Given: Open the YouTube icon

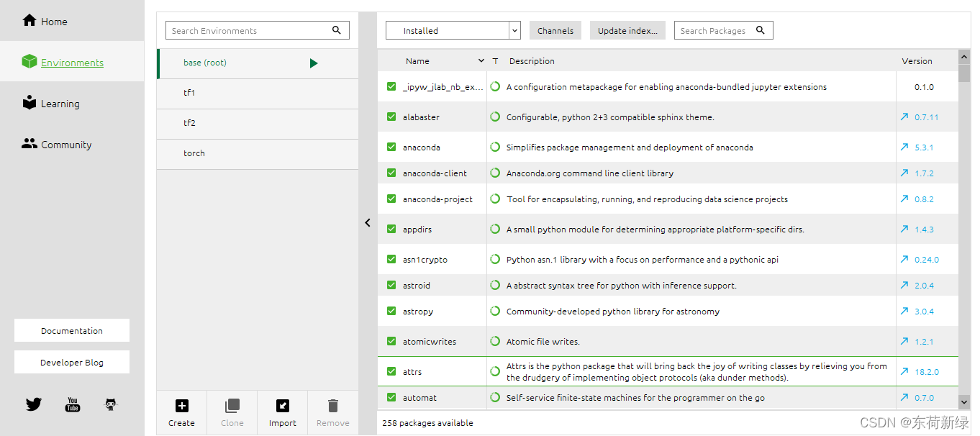Looking at the screenshot, I should tap(73, 404).
